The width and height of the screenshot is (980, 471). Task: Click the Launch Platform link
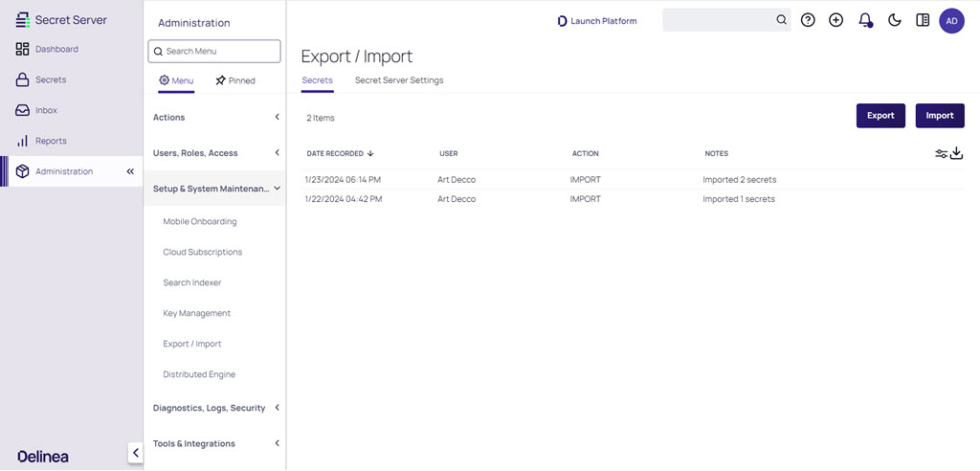coord(597,21)
